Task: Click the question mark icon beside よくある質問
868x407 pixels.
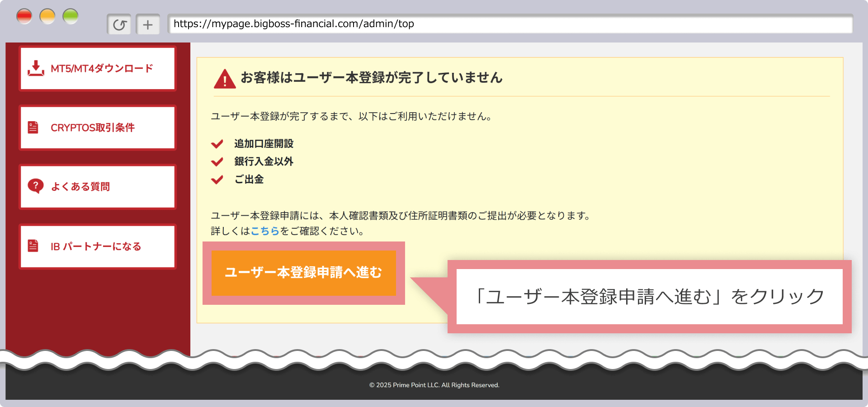Action: coord(35,186)
